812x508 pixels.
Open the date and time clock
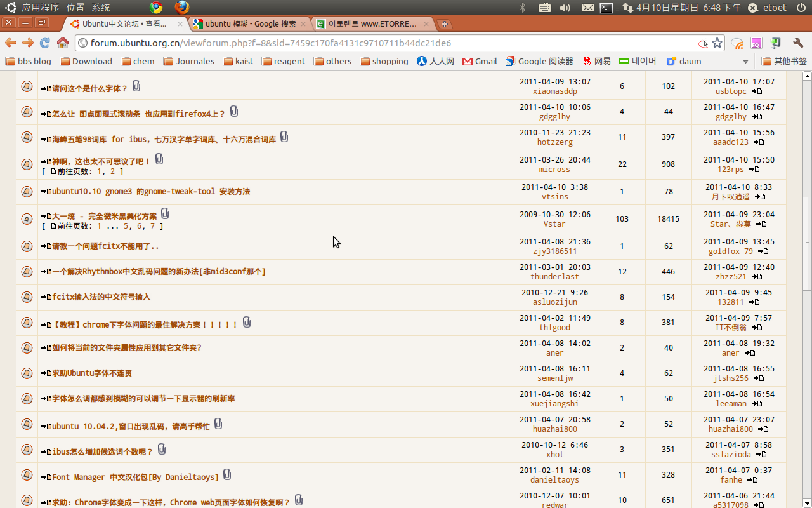[689, 8]
